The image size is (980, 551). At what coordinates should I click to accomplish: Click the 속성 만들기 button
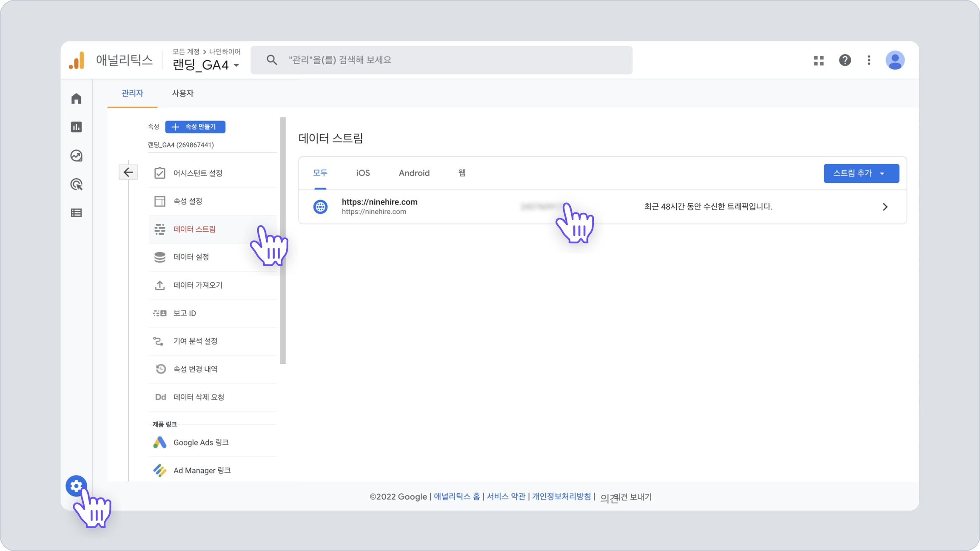tap(195, 127)
